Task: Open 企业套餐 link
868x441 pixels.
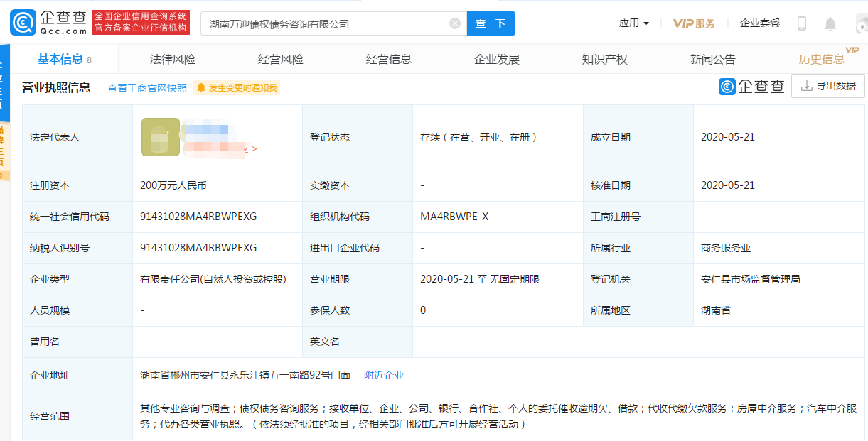Action: click(760, 23)
